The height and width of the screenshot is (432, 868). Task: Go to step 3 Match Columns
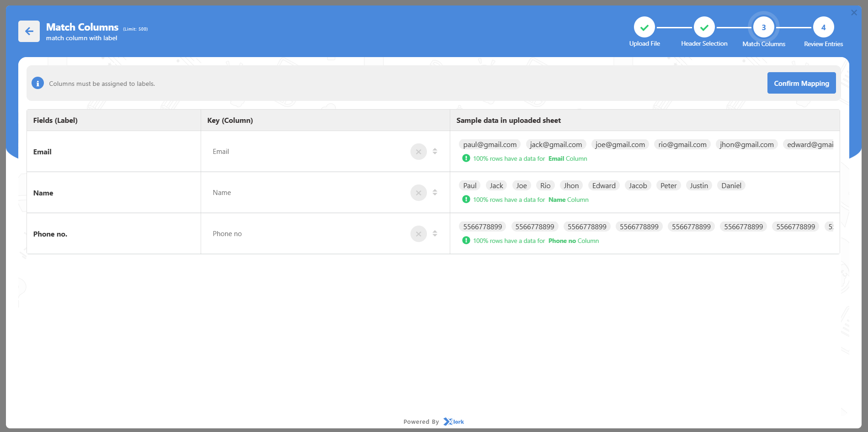763,28
